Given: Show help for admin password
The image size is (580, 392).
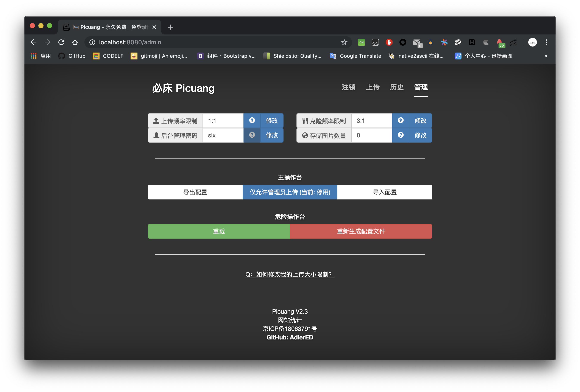Looking at the screenshot, I should pyautogui.click(x=252, y=135).
